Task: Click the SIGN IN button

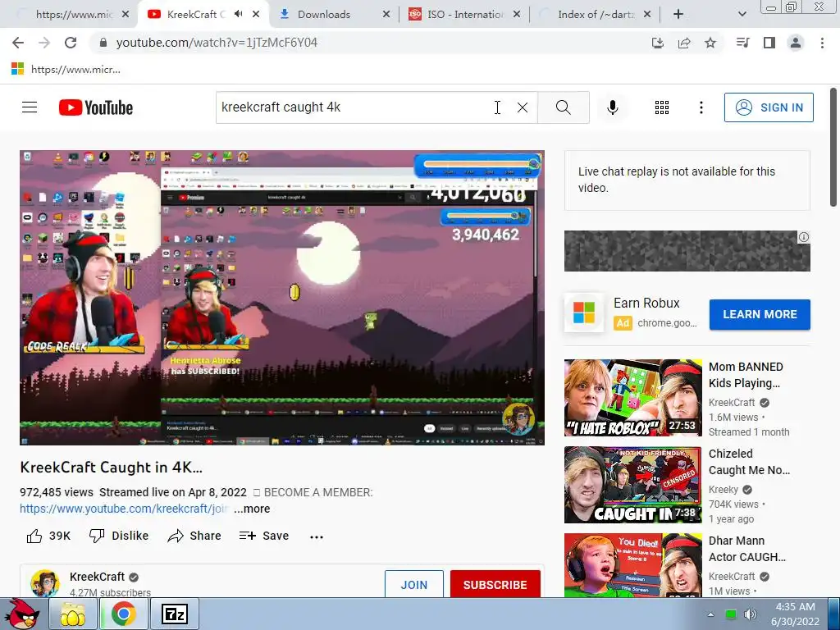Action: click(769, 107)
